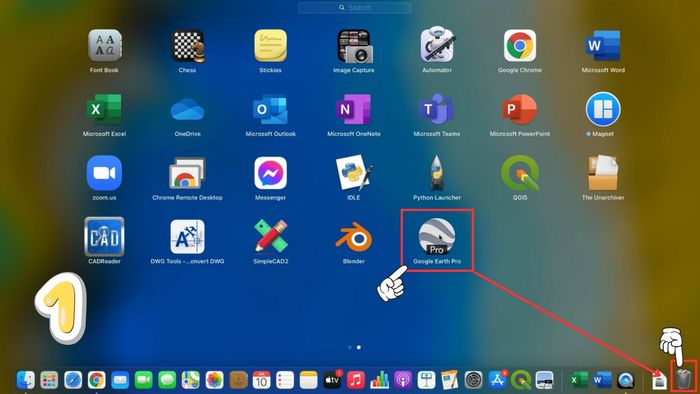700x394 pixels.
Task: Launch QGIS from the Dock
Action: 521,380
